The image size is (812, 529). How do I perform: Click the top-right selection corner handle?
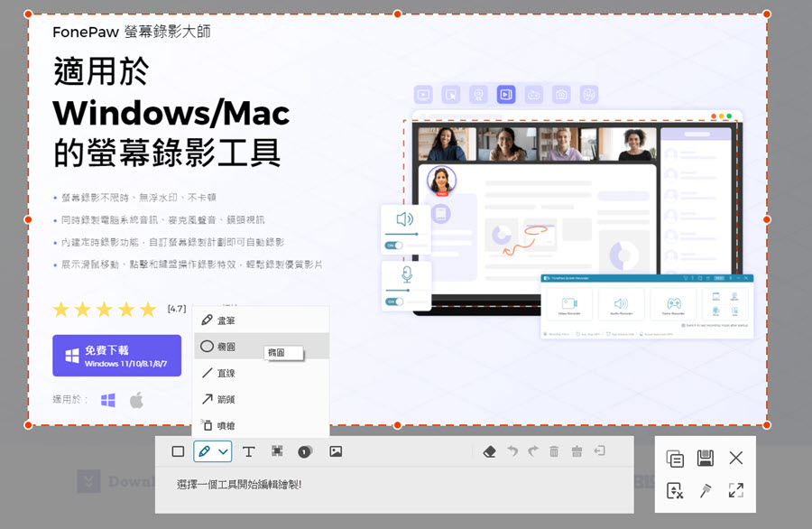(x=767, y=14)
